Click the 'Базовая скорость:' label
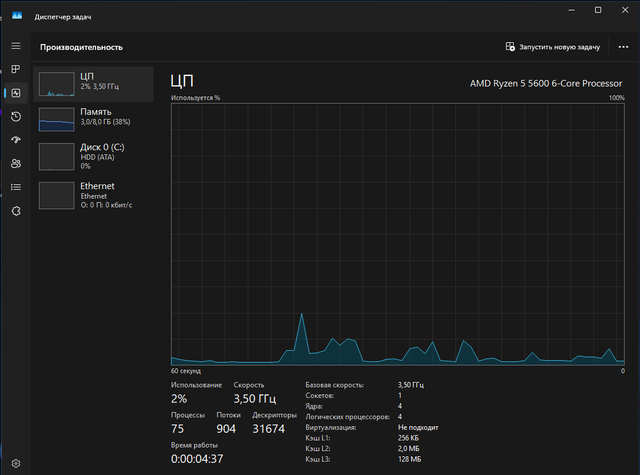 coord(335,385)
